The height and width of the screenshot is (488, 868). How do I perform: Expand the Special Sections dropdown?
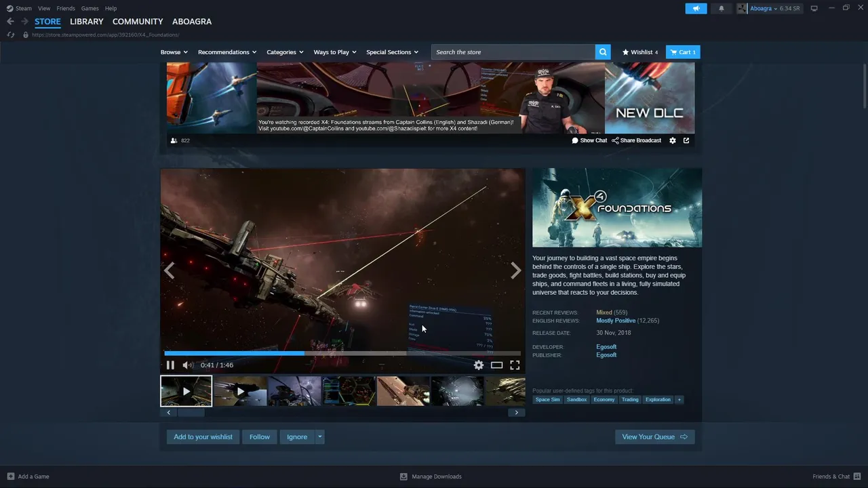point(392,52)
